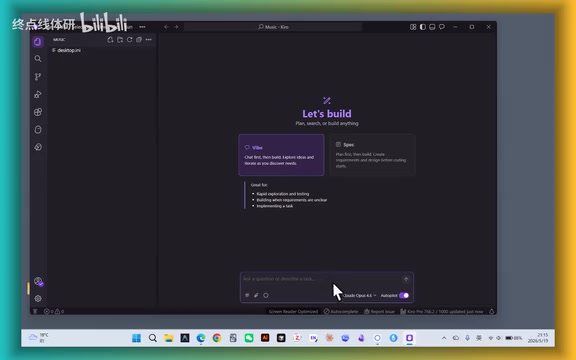Attach a file with the paperclip icon

256,295
